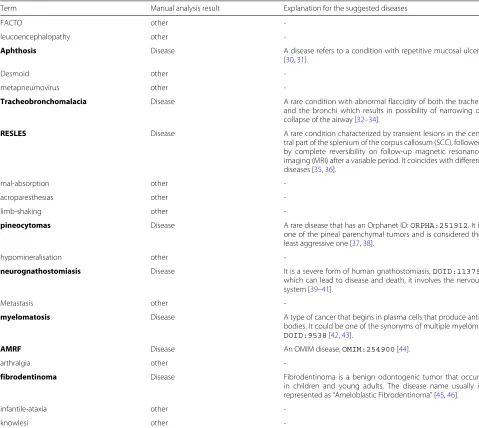Open citation link 35
The height and width of the screenshot is (428, 479).
click(x=318, y=169)
